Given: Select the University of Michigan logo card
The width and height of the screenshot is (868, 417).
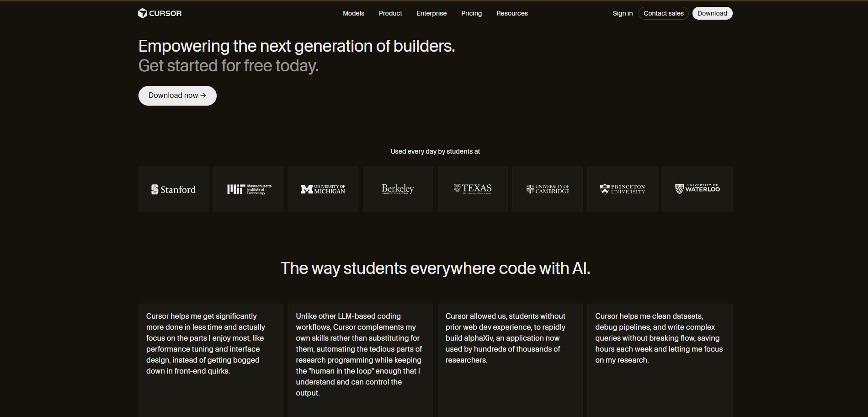Looking at the screenshot, I should pos(323,189).
